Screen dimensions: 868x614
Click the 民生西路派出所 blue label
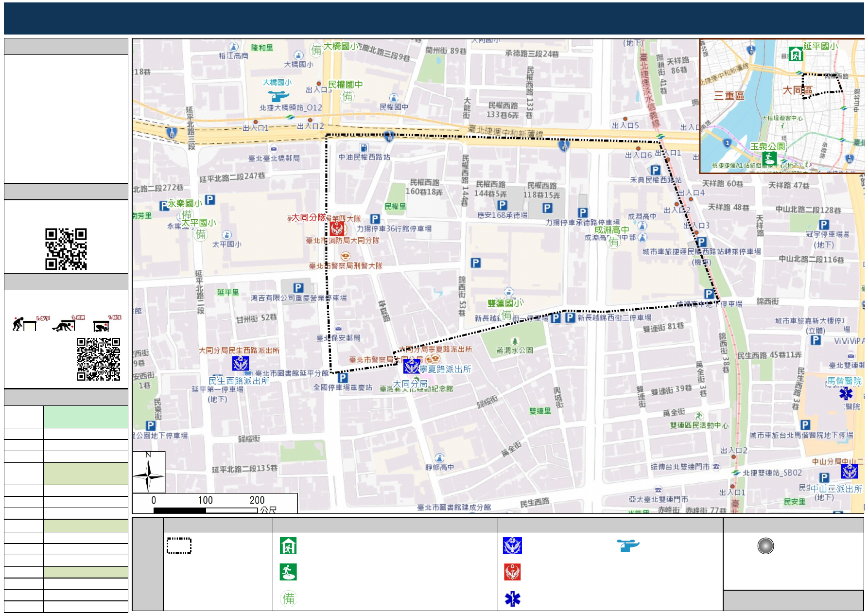tap(239, 381)
